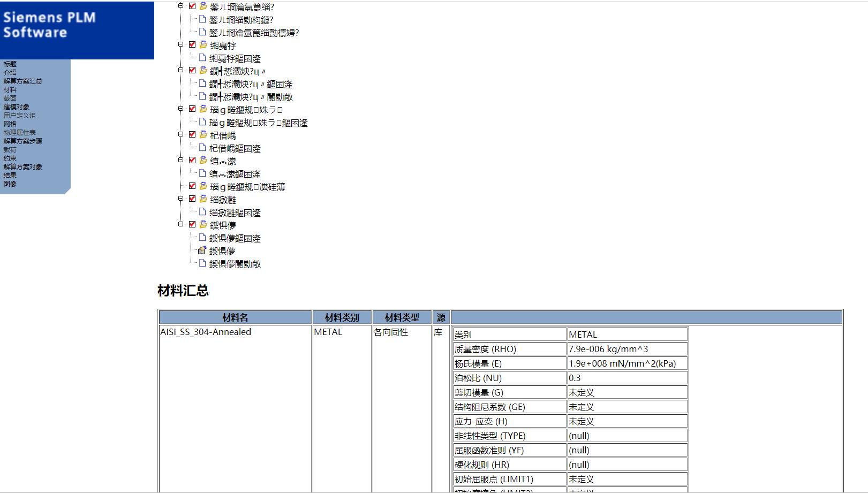This screenshot has width=868, height=494.
Task: Open 标题 in the sidebar navigation
Action: 10,64
